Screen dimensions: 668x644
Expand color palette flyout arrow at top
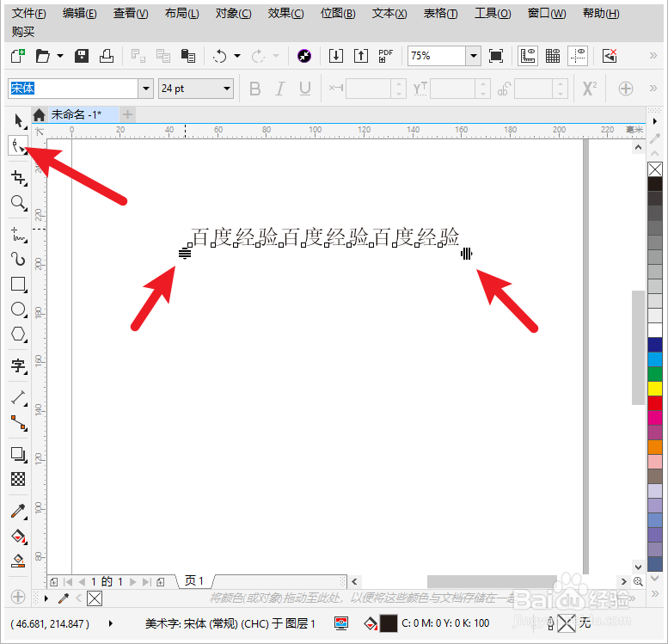655,121
